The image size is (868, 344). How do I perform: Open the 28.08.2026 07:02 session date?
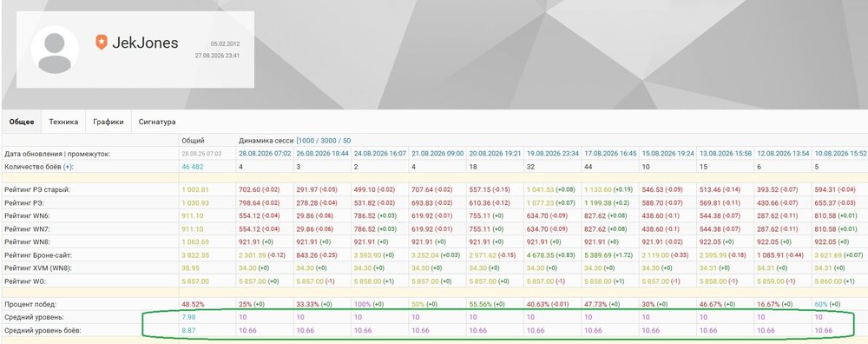click(x=265, y=154)
